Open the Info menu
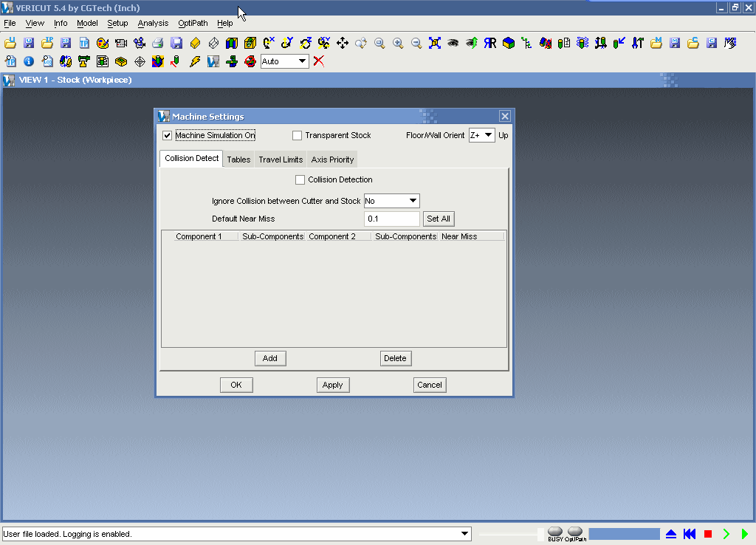This screenshot has height=545, width=756. click(61, 23)
